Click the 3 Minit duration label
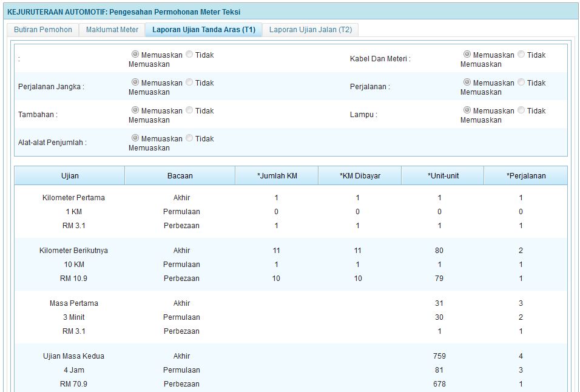580x392 pixels. pyautogui.click(x=73, y=317)
